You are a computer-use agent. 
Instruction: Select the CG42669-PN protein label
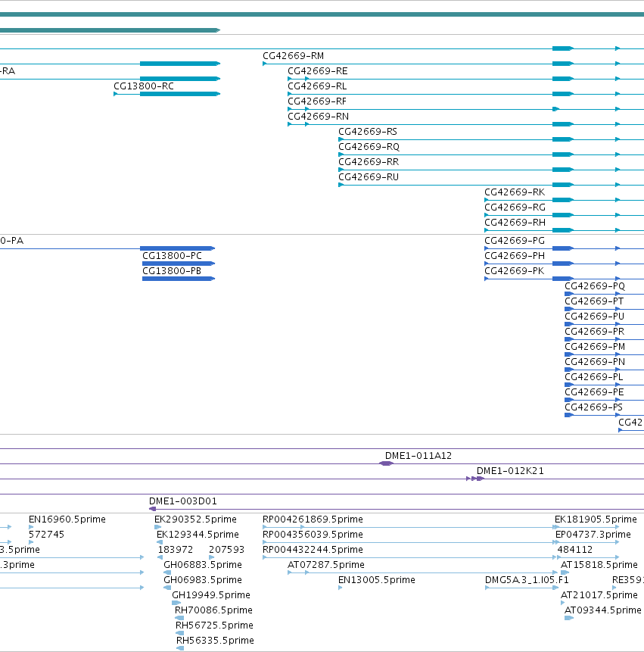[x=595, y=362]
